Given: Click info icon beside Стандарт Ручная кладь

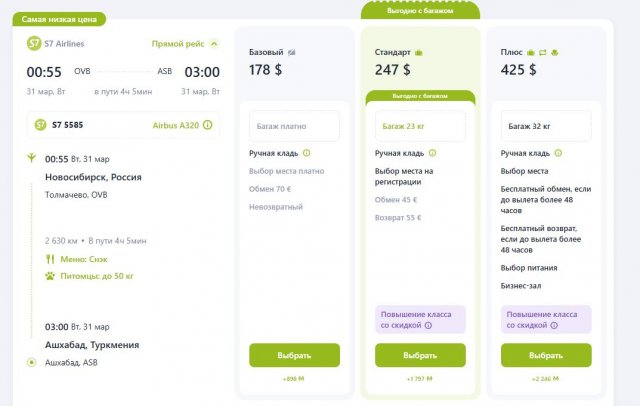Looking at the screenshot, I should click(432, 153).
